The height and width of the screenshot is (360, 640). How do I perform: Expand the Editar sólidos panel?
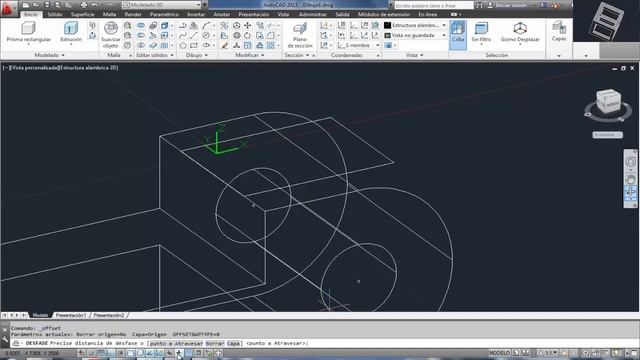tap(155, 55)
